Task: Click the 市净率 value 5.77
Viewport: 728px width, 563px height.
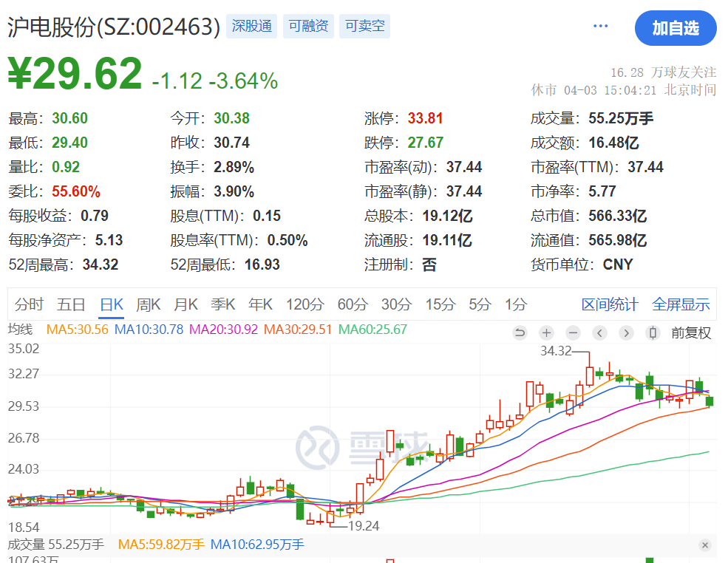Action: pos(602,191)
